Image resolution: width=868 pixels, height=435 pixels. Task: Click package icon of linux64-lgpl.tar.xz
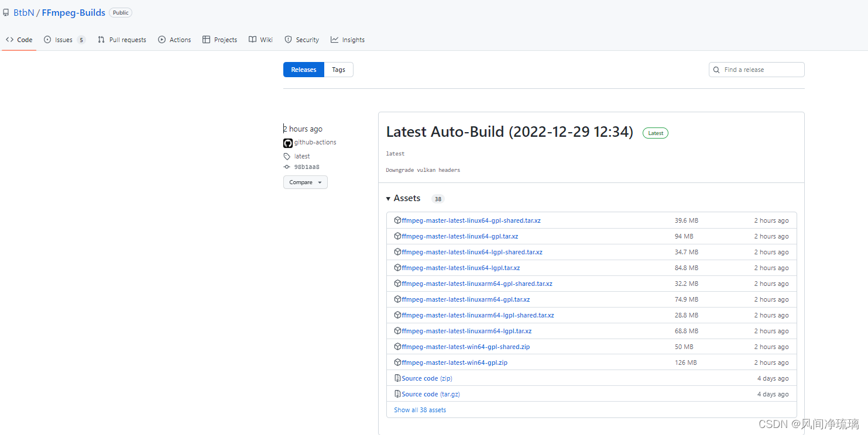[x=397, y=268]
